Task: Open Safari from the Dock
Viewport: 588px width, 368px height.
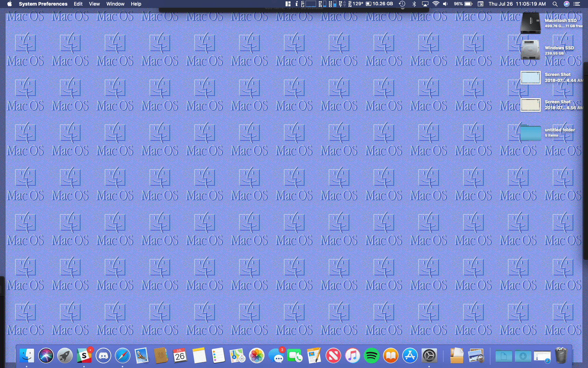Action: point(122,355)
